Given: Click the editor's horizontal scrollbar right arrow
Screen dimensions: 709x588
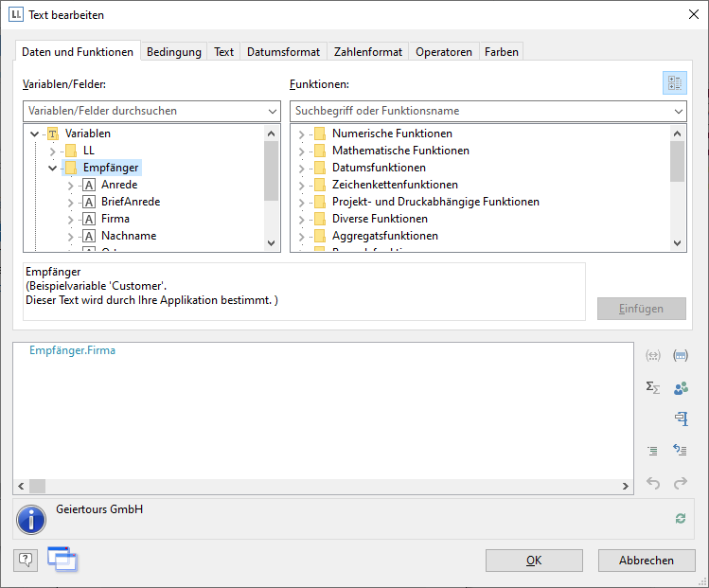Looking at the screenshot, I should [626, 486].
